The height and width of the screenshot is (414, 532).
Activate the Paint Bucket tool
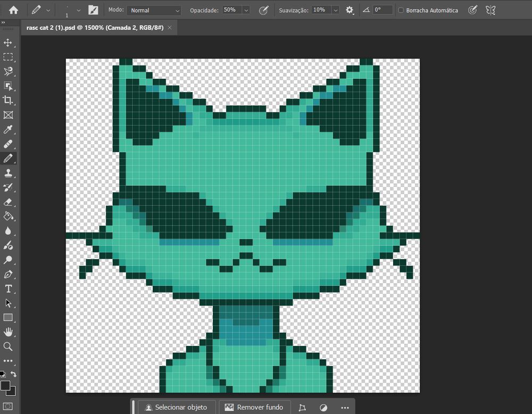point(8,216)
